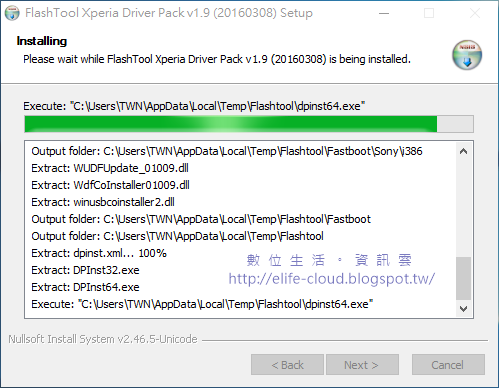
Task: Click the elife-cloud.blogspot.tw watermark link
Action: (x=332, y=278)
